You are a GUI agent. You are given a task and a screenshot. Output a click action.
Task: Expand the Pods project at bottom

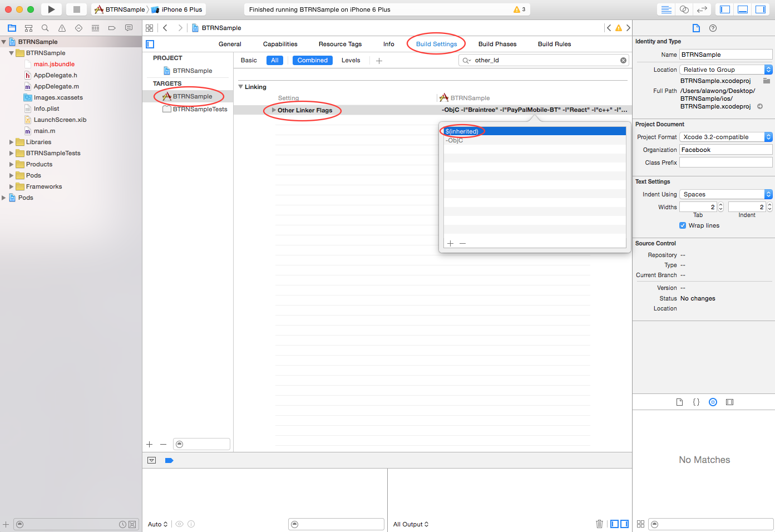pyautogui.click(x=4, y=198)
